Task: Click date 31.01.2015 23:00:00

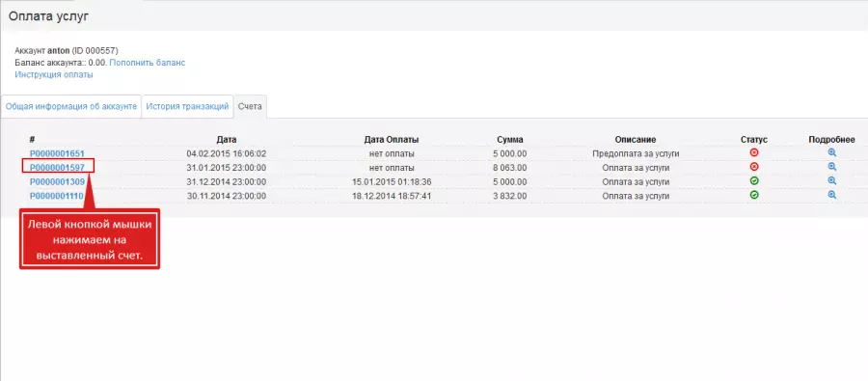Action: [x=227, y=167]
